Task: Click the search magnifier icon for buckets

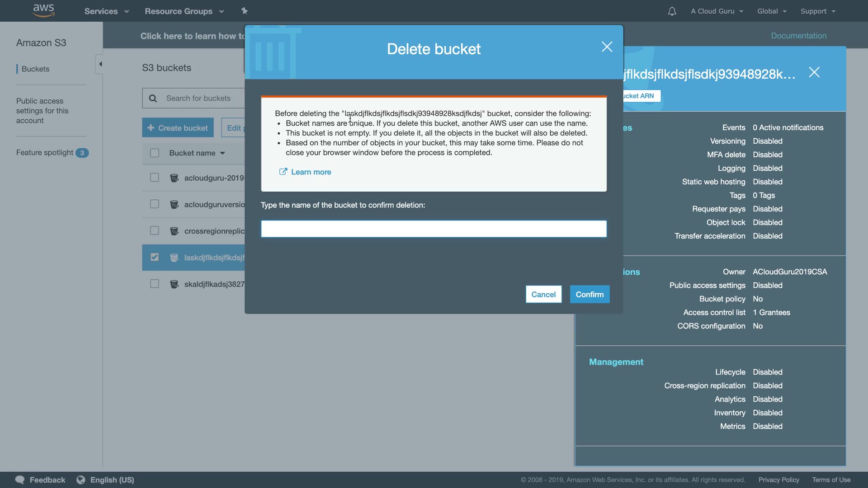Action: [x=153, y=99]
